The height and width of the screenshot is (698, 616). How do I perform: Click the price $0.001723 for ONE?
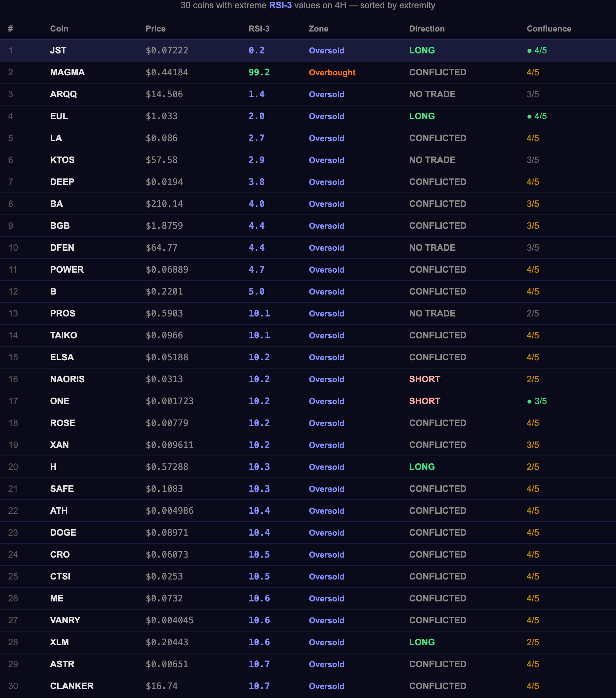170,401
